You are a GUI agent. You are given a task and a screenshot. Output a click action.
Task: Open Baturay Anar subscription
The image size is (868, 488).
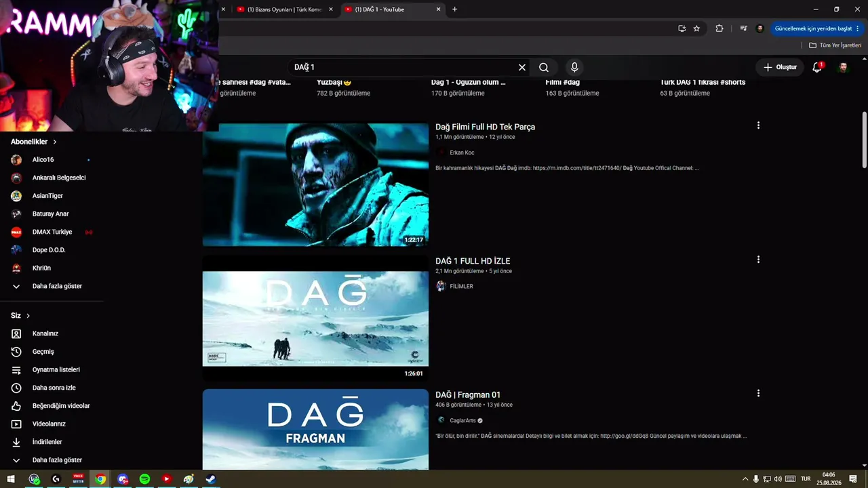[x=52, y=213]
